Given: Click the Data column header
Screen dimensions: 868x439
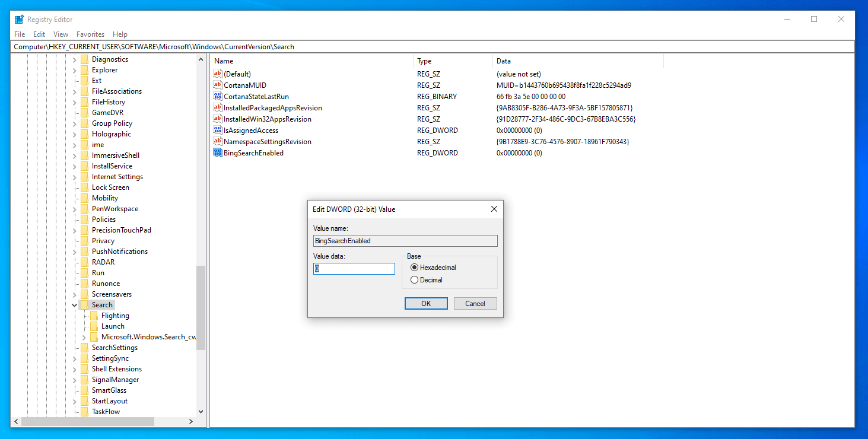Looking at the screenshot, I should pos(578,61).
